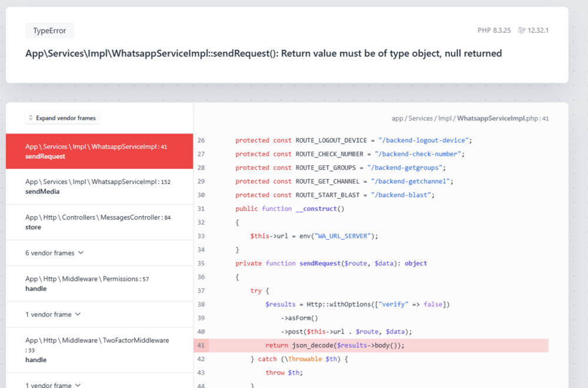Click the ROUTE_START_BLAST constant line
The image size is (588, 388).
point(335,195)
